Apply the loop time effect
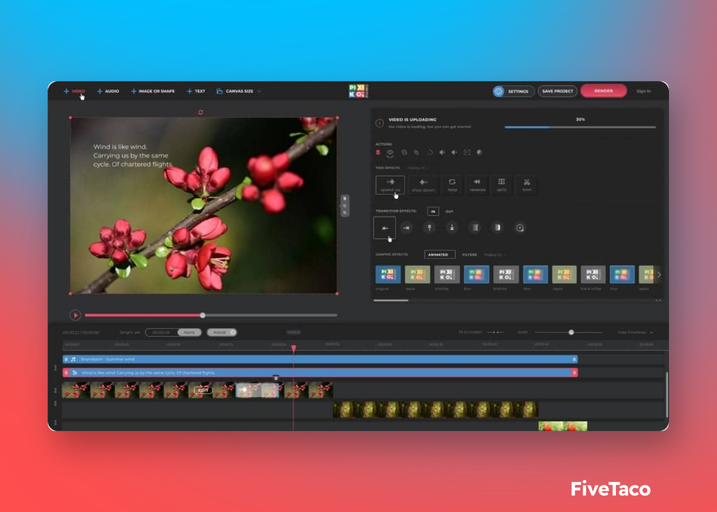The width and height of the screenshot is (717, 512). (x=452, y=185)
